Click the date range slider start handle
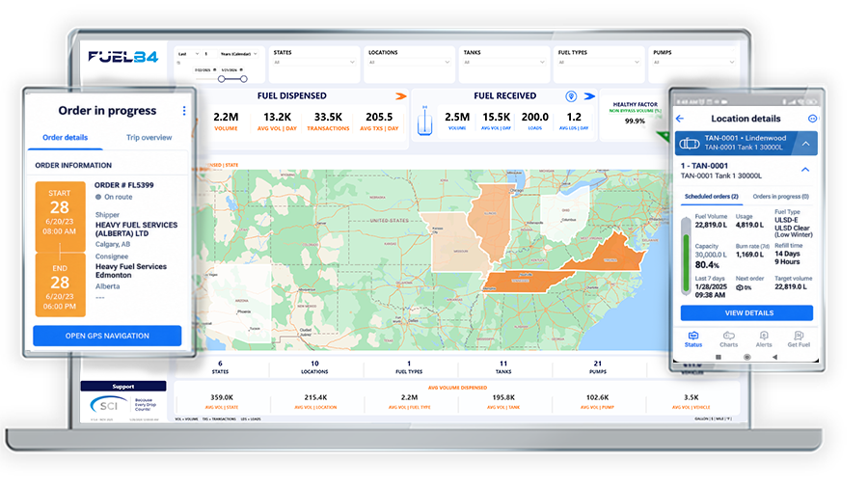868x486 pixels. (x=222, y=79)
